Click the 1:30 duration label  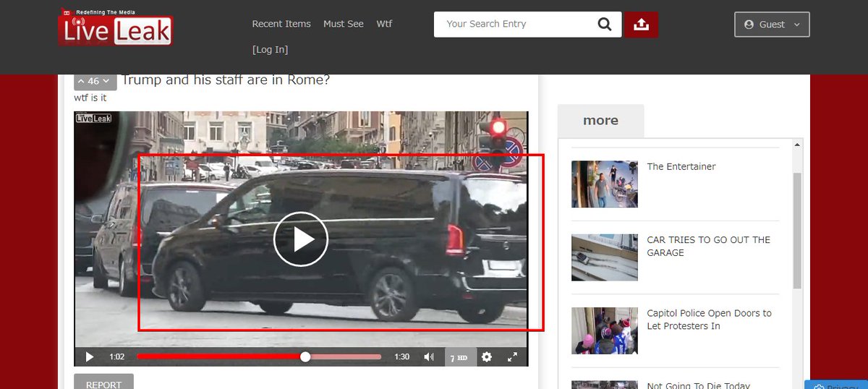point(402,356)
